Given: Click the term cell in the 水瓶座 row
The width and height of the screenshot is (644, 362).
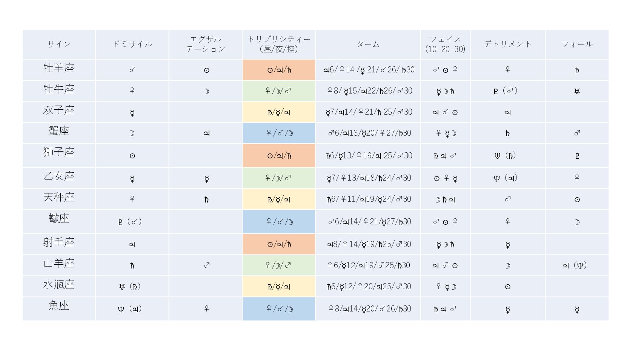Looking at the screenshot, I should tap(368, 287).
